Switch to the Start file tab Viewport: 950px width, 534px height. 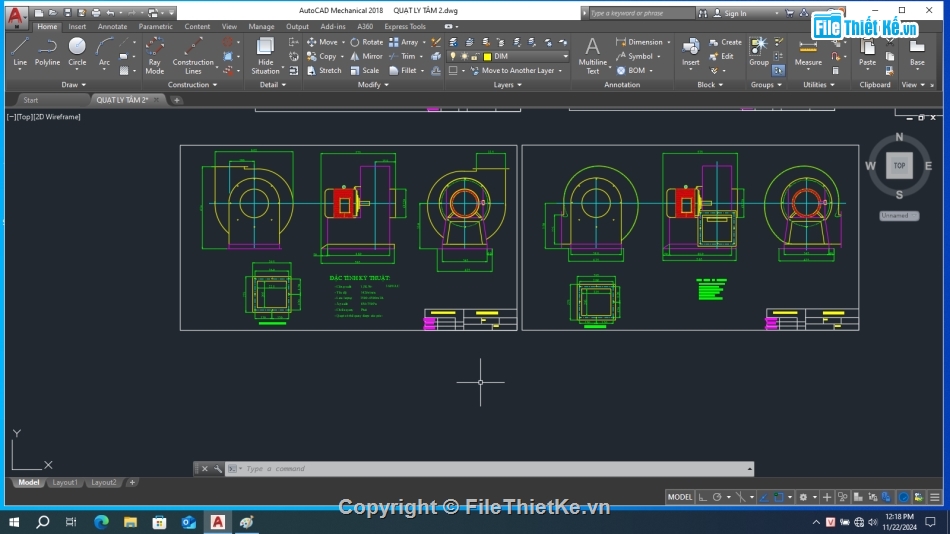point(30,100)
